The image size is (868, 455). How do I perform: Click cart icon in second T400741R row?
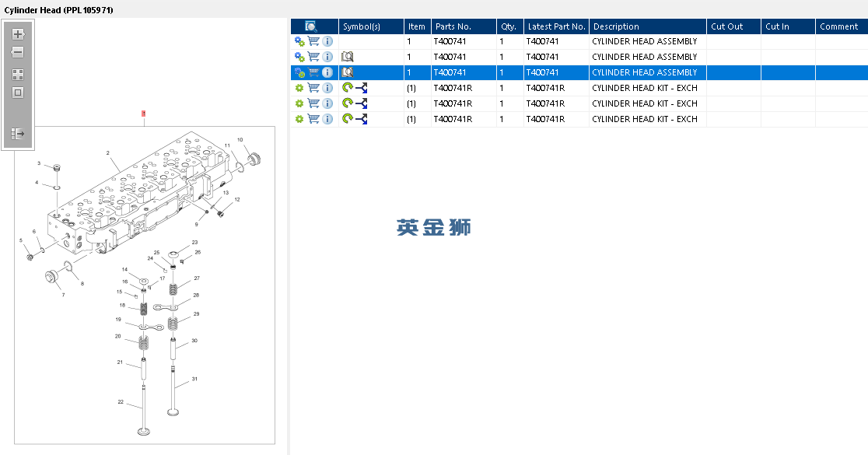pyautogui.click(x=313, y=103)
